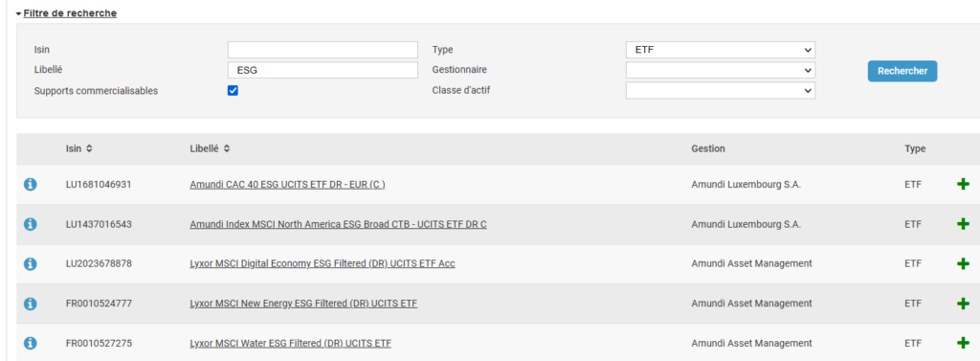Viewport: 980px width, 361px height.
Task: Click the Libellé field containing ESG
Action: click(323, 70)
